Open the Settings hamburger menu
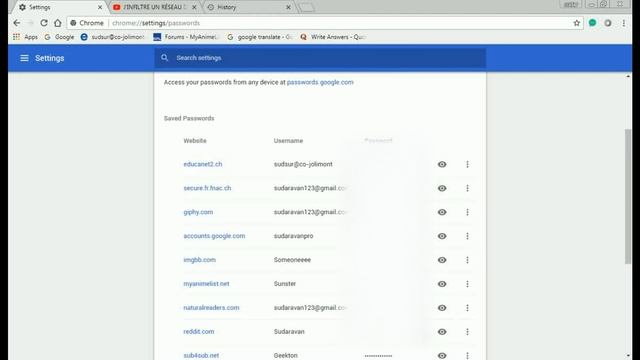The height and width of the screenshot is (360, 640). coord(24,58)
